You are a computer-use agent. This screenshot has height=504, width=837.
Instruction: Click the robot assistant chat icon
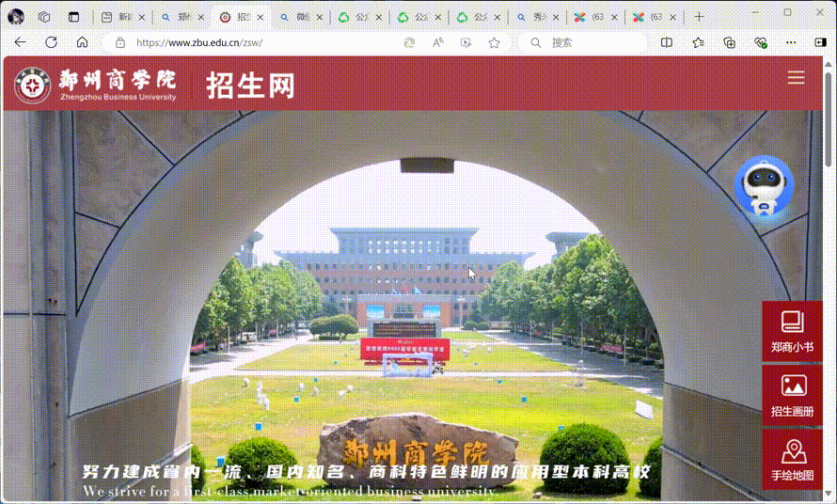(764, 187)
